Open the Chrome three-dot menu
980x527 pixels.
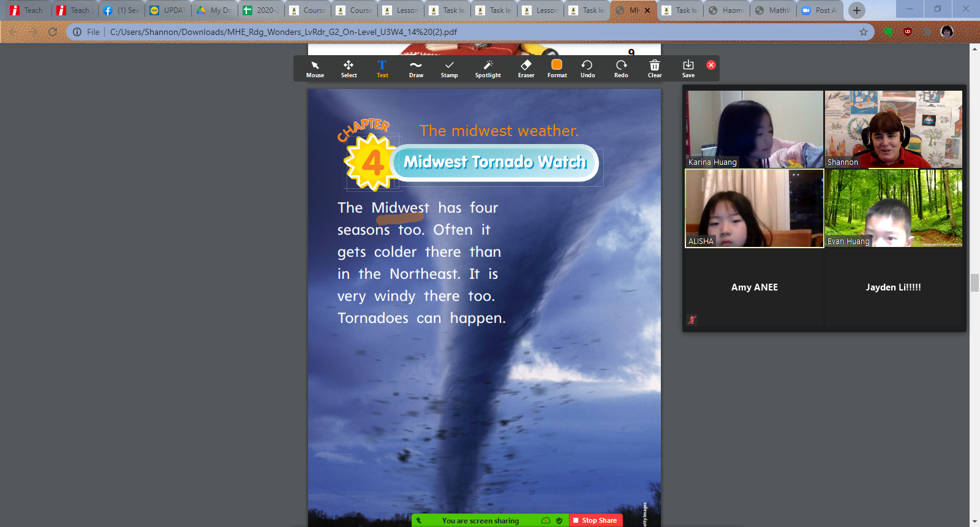(967, 32)
